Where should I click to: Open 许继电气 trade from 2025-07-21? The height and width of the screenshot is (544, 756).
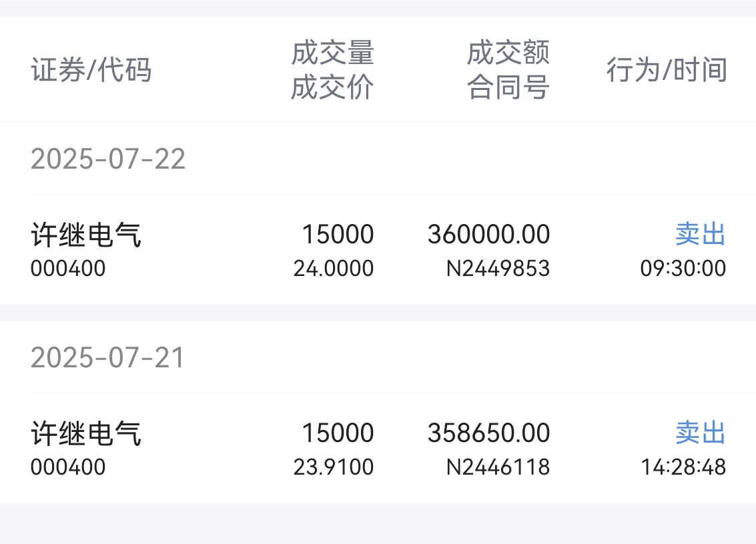[x=378, y=448]
